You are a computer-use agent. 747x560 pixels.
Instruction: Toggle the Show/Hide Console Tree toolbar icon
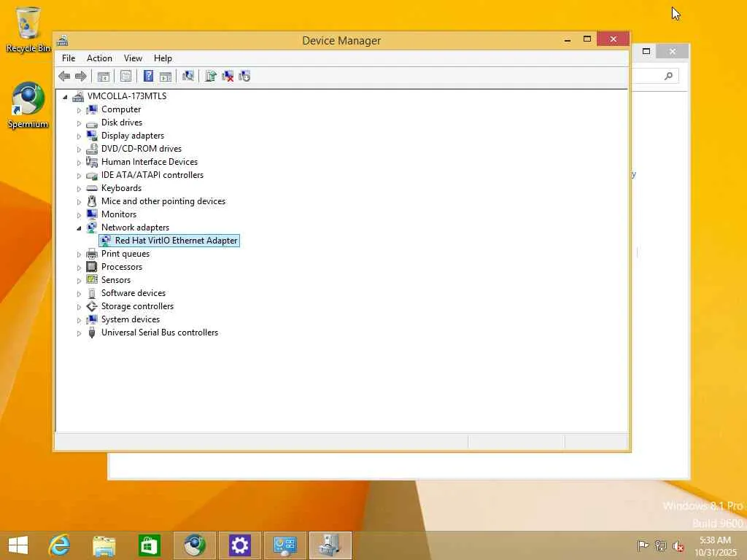coord(104,76)
